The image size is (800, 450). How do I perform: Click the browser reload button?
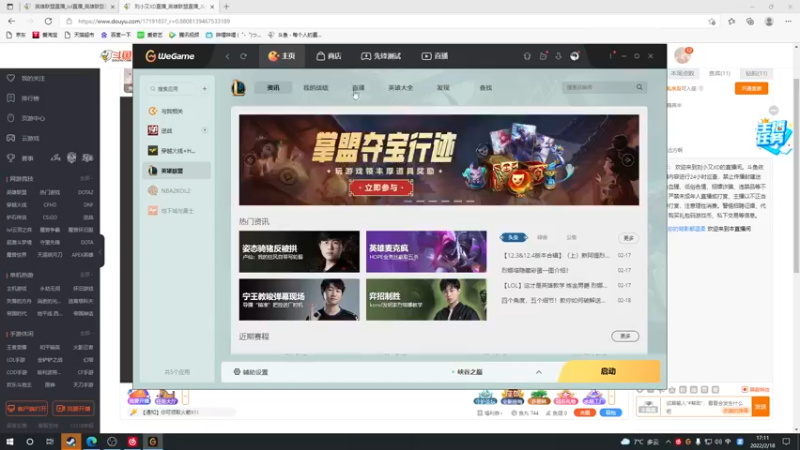coord(48,21)
